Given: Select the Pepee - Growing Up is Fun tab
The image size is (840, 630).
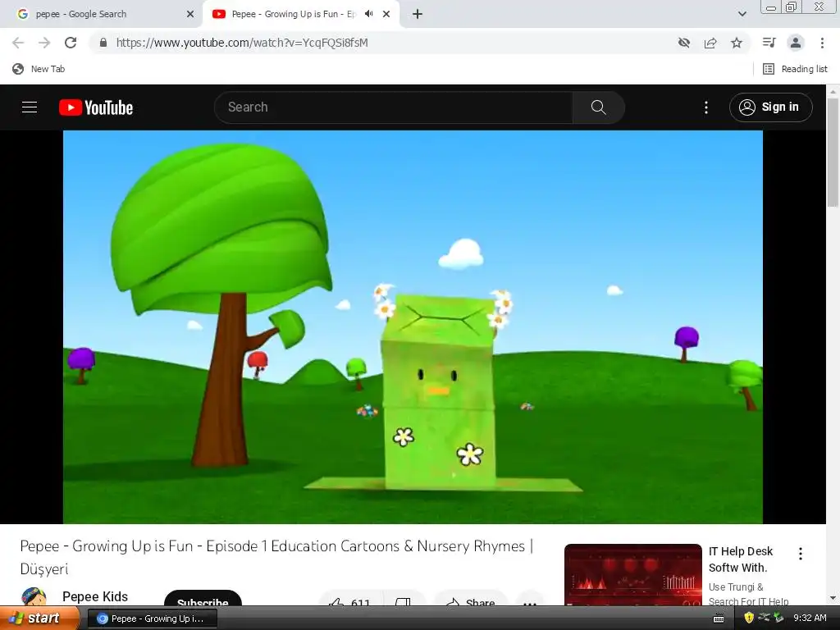Looking at the screenshot, I should click(293, 14).
